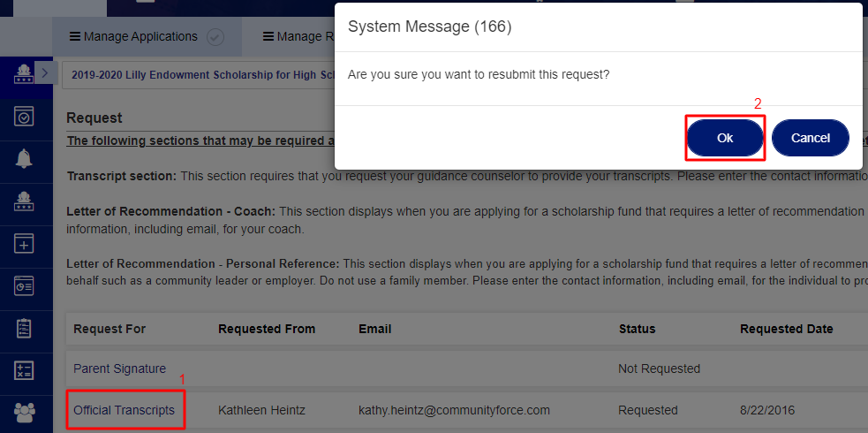Open the Parent Signature request link
This screenshot has height=433, width=868.
[119, 368]
